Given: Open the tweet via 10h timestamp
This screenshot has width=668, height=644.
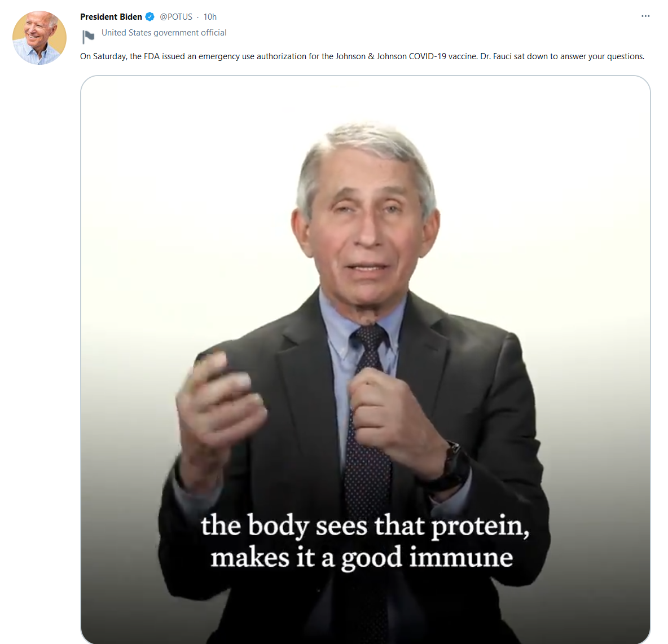Looking at the screenshot, I should (x=210, y=17).
